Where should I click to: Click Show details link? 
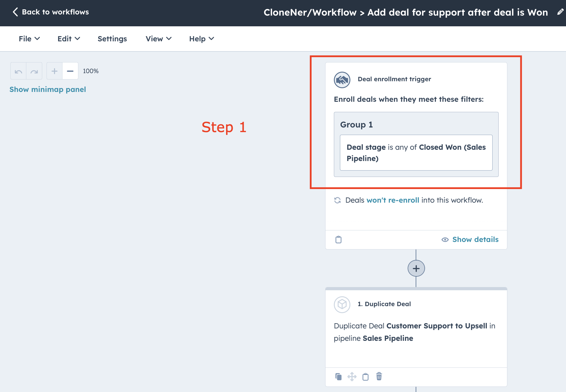tap(475, 239)
